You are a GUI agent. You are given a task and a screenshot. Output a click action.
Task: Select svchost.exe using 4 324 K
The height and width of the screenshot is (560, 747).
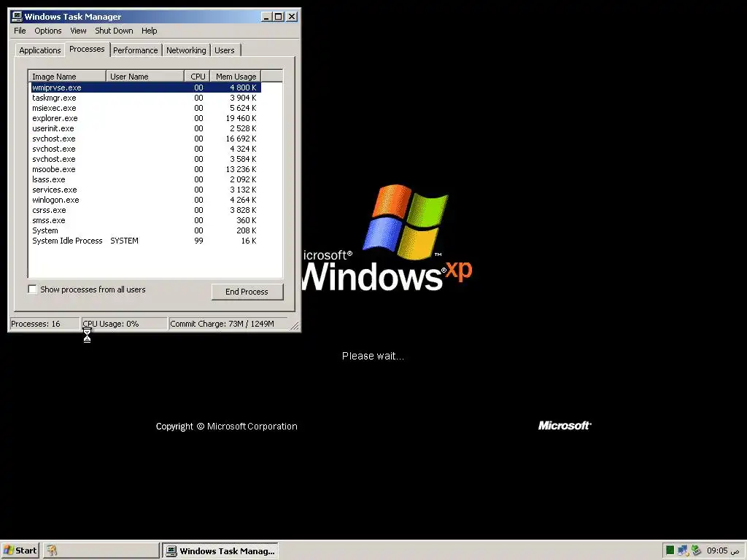pyautogui.click(x=145, y=149)
